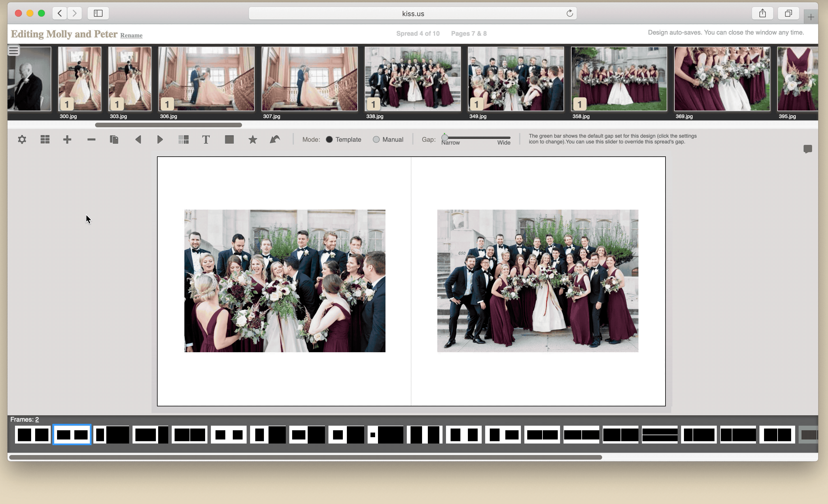Choose the third frame template

(x=111, y=435)
